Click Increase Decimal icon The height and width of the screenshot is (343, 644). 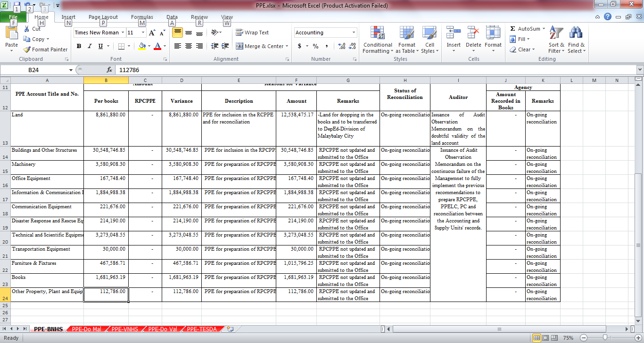(342, 46)
